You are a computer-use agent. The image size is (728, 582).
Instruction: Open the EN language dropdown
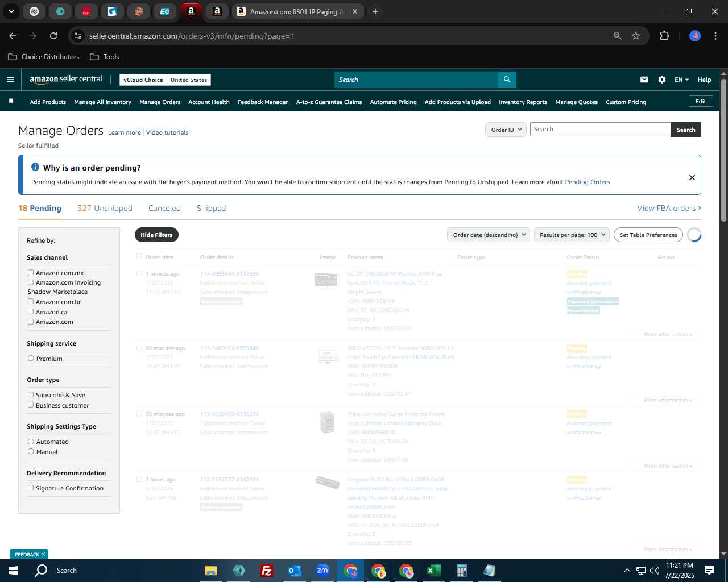(681, 80)
